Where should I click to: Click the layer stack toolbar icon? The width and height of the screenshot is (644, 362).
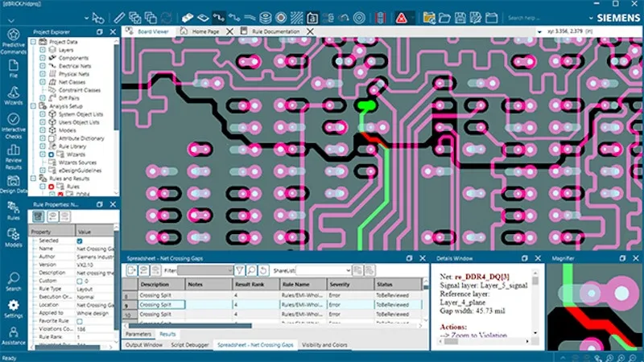coord(266,18)
